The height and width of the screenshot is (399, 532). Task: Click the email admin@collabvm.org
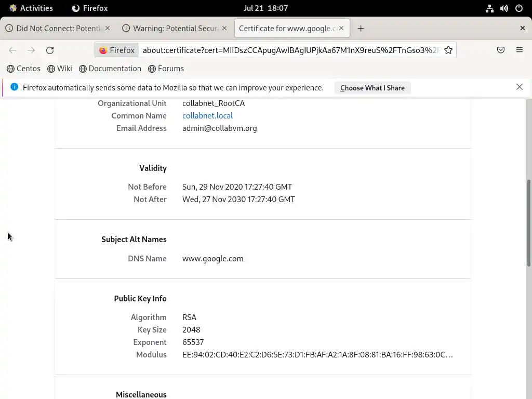(x=220, y=128)
